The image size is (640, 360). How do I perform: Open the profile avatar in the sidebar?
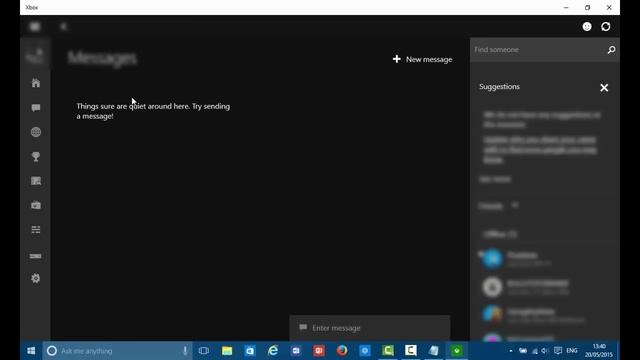coord(35,55)
